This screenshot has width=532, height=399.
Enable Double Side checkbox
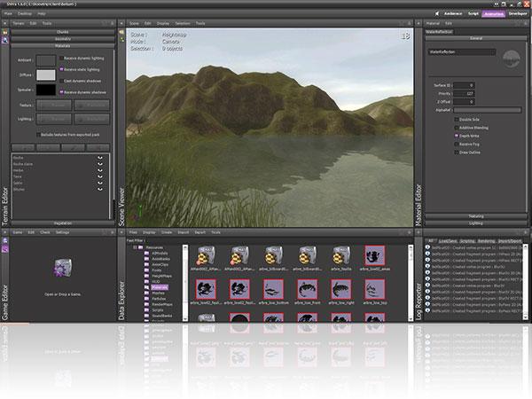point(457,120)
